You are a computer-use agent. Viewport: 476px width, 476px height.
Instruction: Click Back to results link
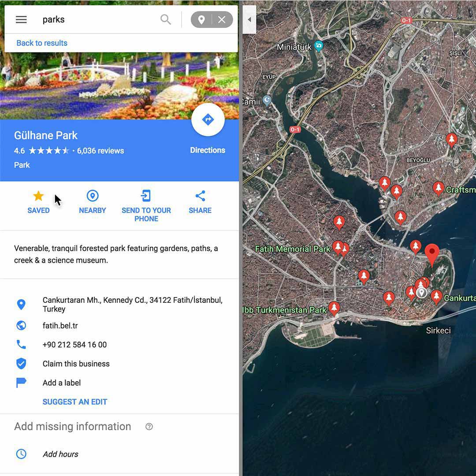tap(42, 43)
